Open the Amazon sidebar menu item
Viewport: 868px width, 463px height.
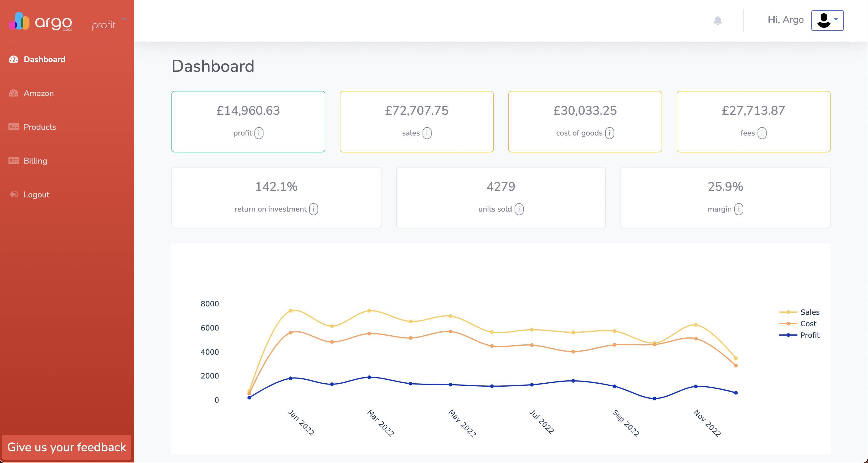click(x=38, y=93)
